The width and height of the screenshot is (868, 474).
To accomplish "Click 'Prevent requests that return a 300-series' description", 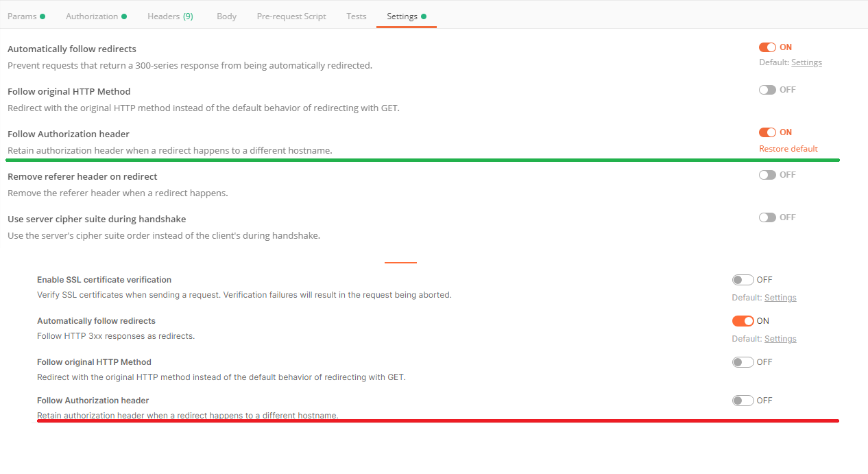I will coord(190,66).
